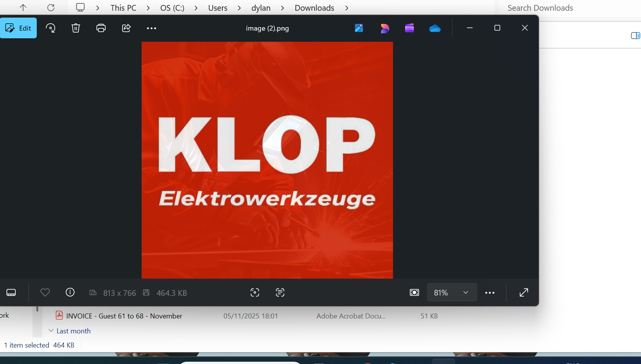Navigate to dylan folder in the breadcrumb

(261, 8)
